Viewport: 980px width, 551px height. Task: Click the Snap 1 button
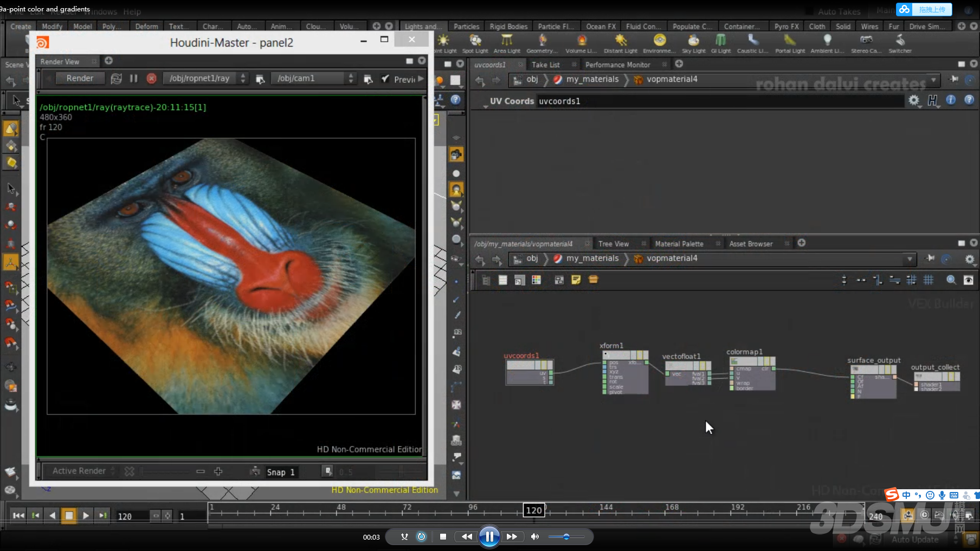pos(281,472)
